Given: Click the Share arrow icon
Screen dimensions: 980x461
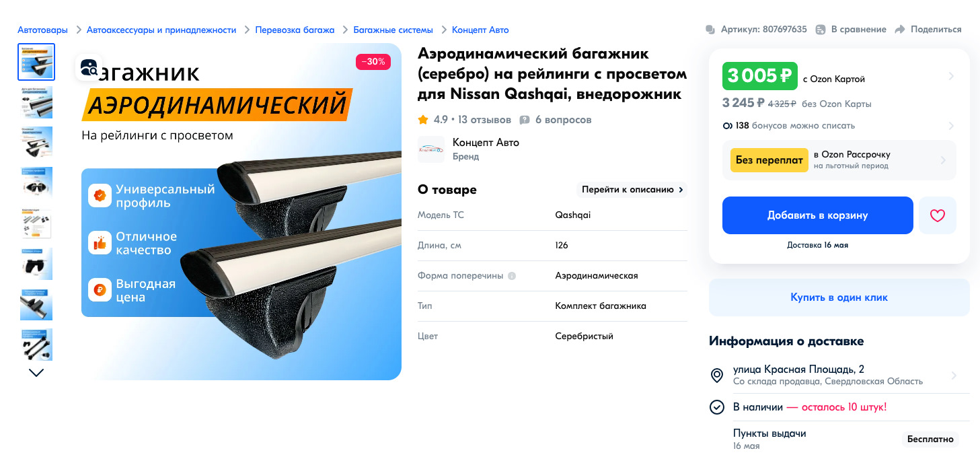Looking at the screenshot, I should pyautogui.click(x=900, y=30).
